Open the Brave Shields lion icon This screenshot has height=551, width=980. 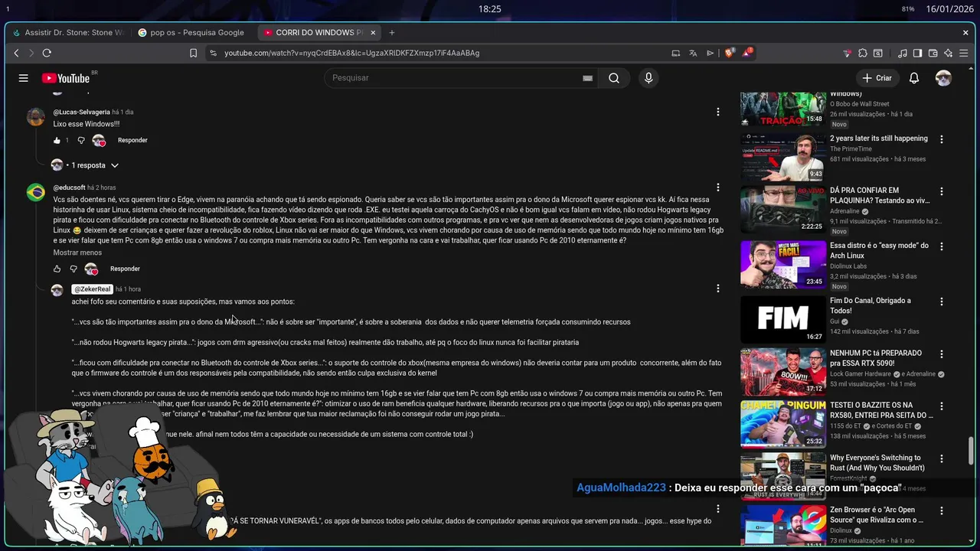click(x=729, y=53)
